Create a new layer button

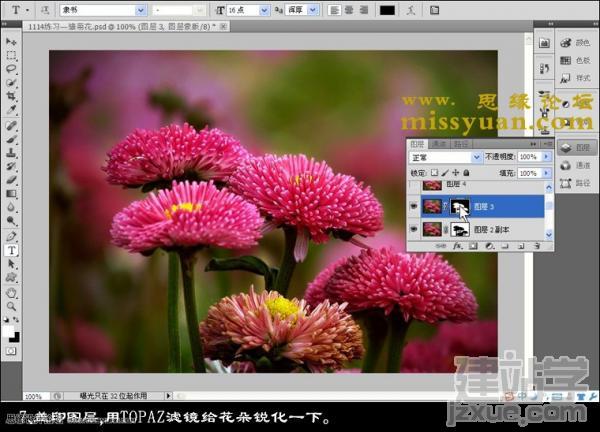coord(521,246)
